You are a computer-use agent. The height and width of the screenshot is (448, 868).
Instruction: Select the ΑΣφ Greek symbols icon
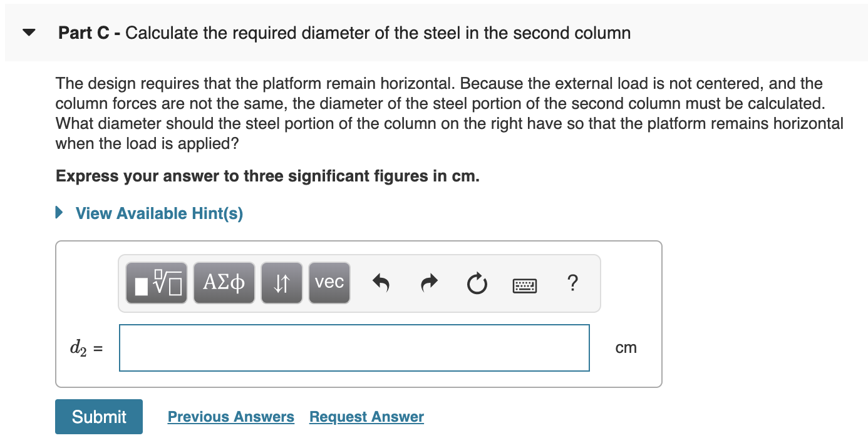point(224,283)
